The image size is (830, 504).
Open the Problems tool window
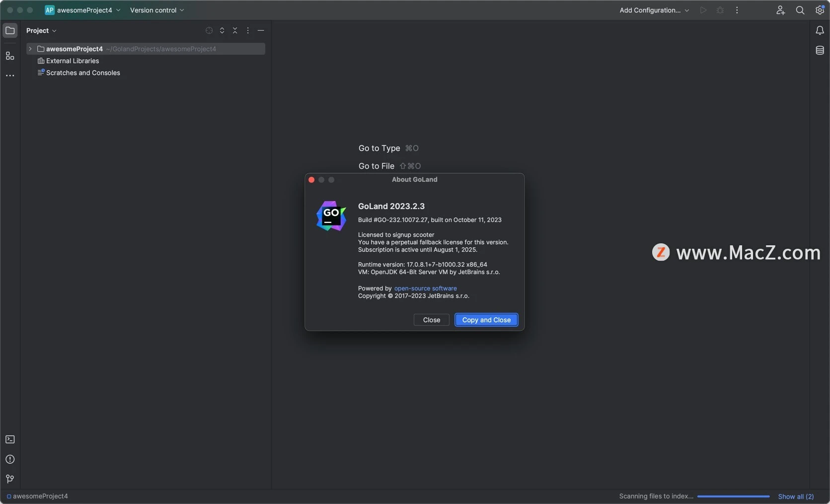10,459
